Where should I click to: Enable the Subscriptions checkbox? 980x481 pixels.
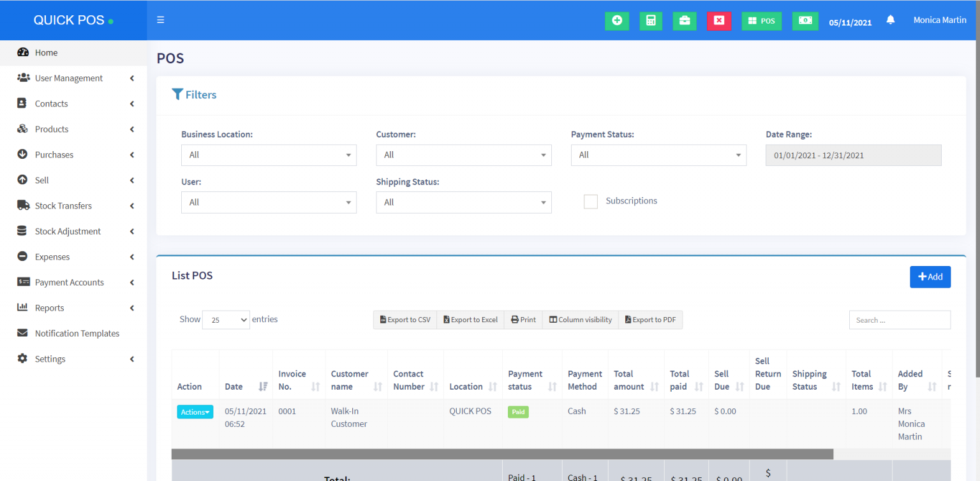(x=590, y=201)
